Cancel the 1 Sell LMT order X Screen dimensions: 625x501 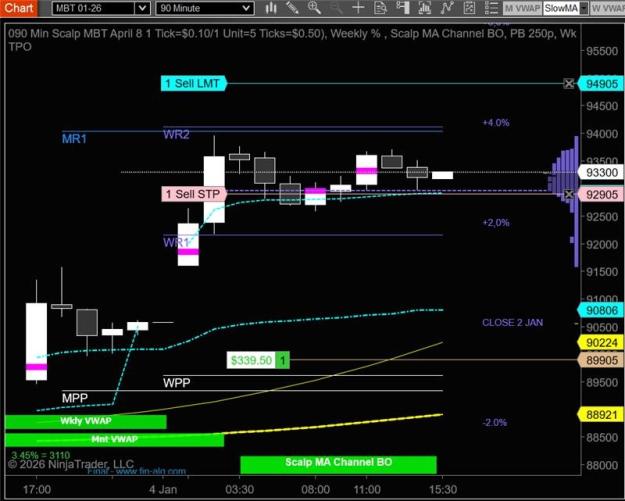pyautogui.click(x=569, y=84)
